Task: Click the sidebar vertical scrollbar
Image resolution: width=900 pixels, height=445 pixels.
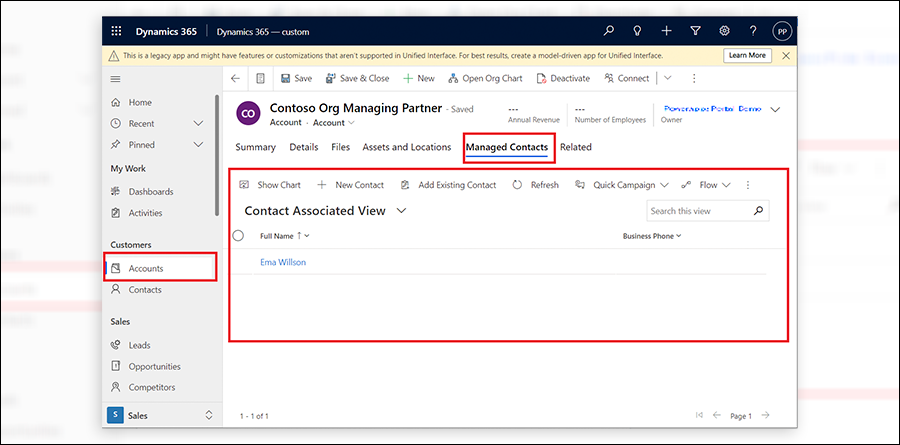Action: [216, 155]
